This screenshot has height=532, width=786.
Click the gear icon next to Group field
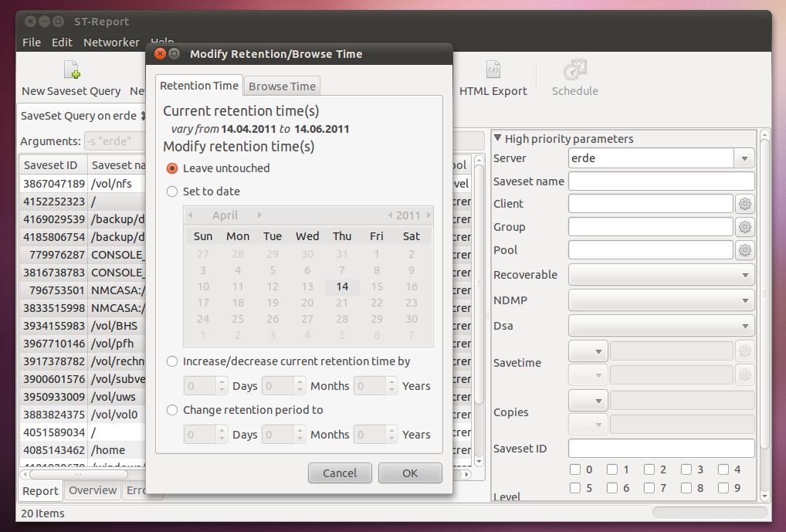tap(745, 227)
